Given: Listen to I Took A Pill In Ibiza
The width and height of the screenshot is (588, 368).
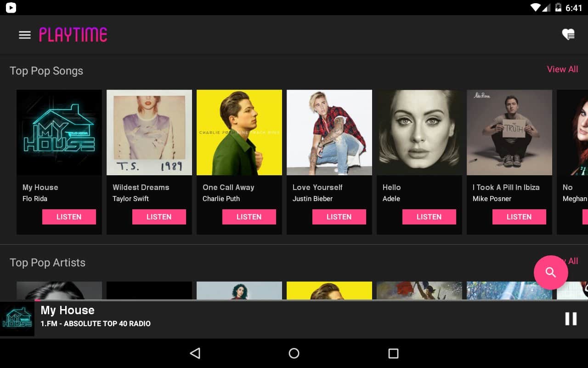Looking at the screenshot, I should click(519, 217).
